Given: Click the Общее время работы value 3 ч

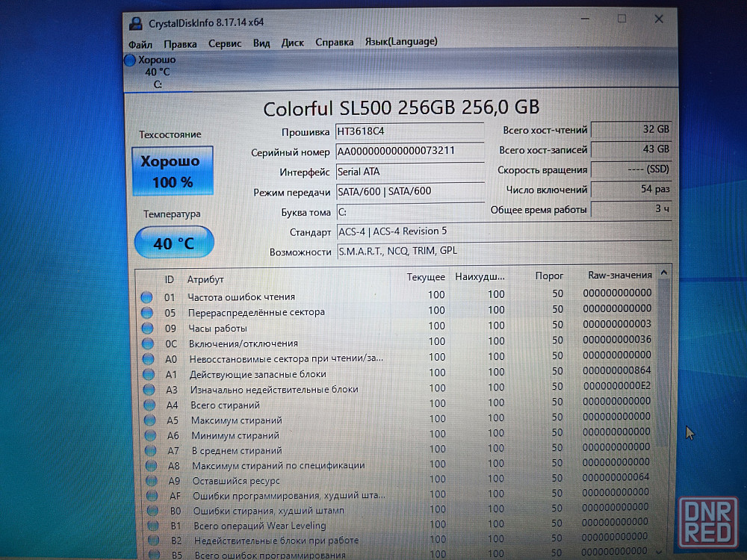Looking at the screenshot, I should click(631, 208).
